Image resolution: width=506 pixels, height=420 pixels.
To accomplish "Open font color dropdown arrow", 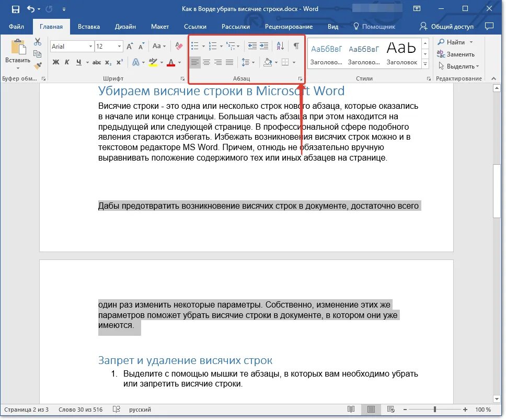I will pyautogui.click(x=180, y=63).
